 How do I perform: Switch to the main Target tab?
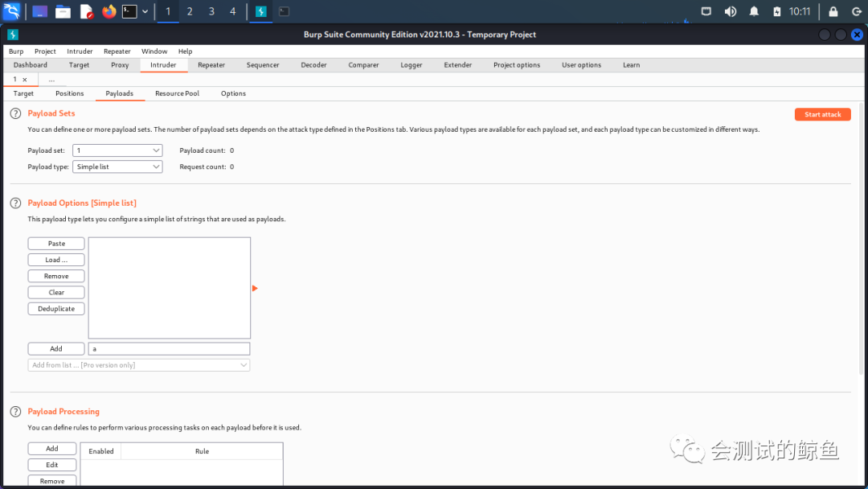click(x=79, y=65)
